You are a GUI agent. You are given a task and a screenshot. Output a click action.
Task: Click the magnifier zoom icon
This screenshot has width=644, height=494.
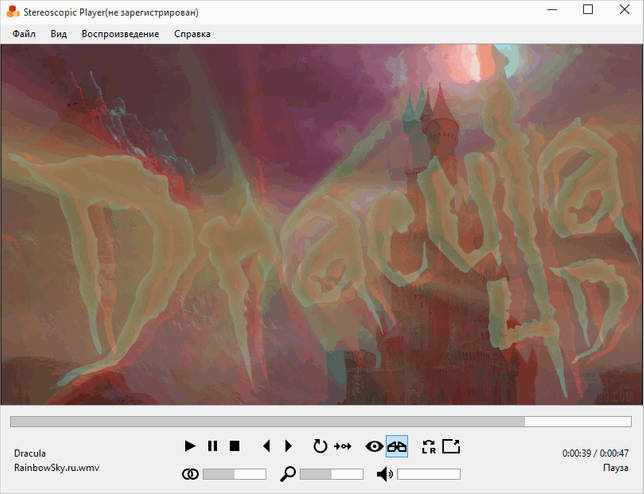pyautogui.click(x=288, y=474)
